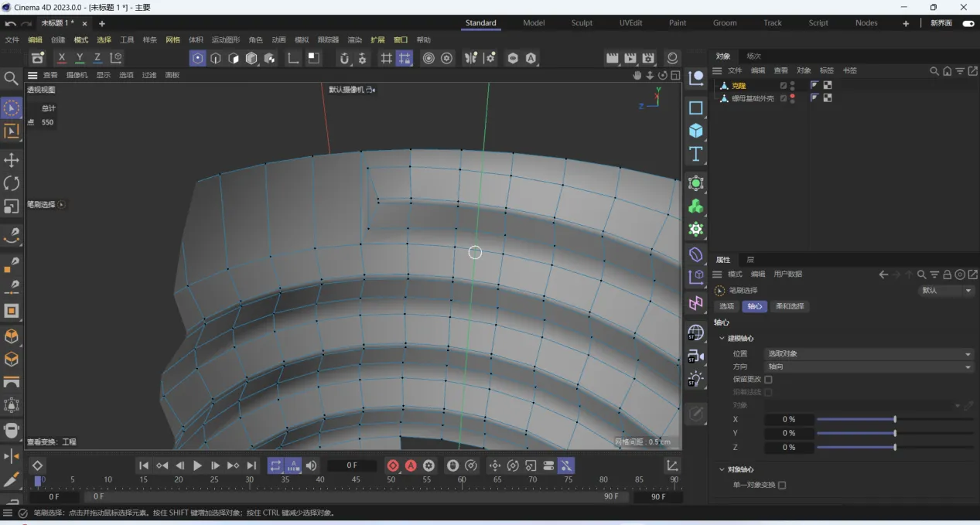Click the Text spline tool icon
Image resolution: width=980 pixels, height=525 pixels.
tap(695, 154)
